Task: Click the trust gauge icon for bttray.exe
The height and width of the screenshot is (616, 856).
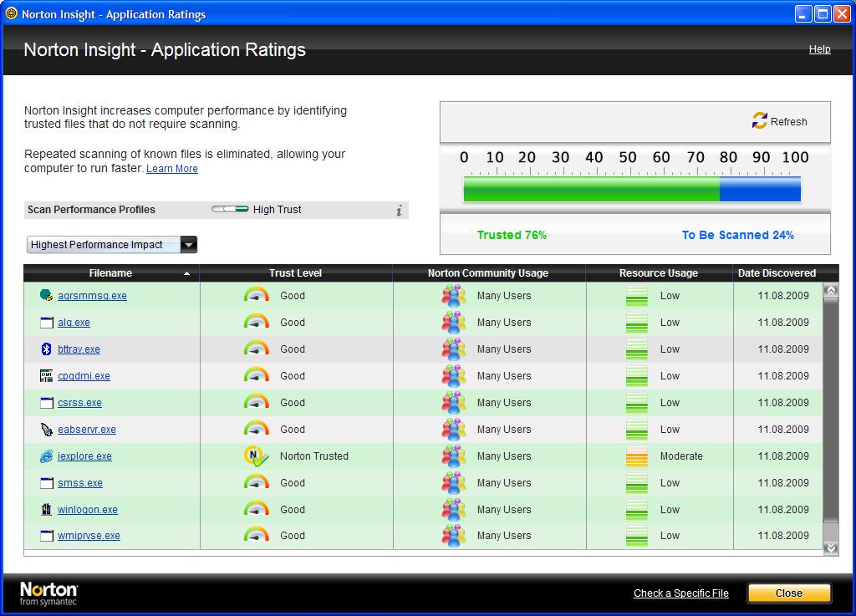Action: [256, 348]
